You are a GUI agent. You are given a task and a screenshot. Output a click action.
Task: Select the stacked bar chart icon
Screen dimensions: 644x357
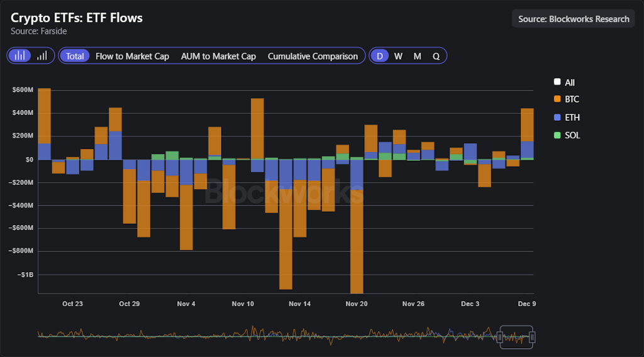click(20, 56)
